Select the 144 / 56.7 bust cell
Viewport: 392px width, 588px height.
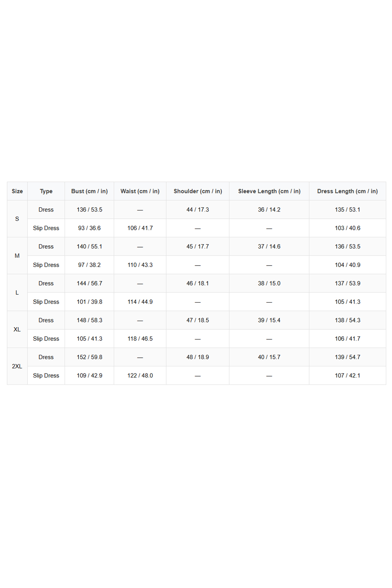point(89,284)
